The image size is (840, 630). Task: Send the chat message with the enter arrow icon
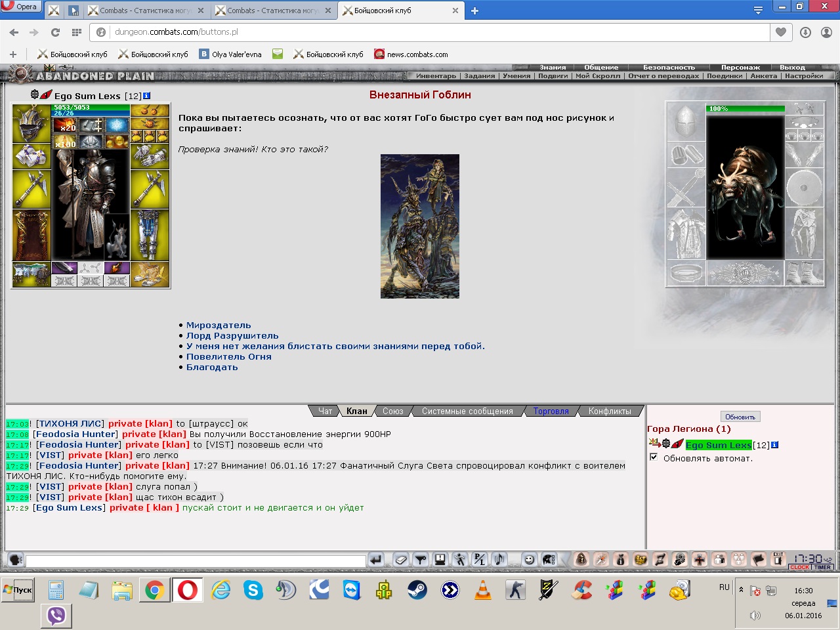[x=375, y=560]
